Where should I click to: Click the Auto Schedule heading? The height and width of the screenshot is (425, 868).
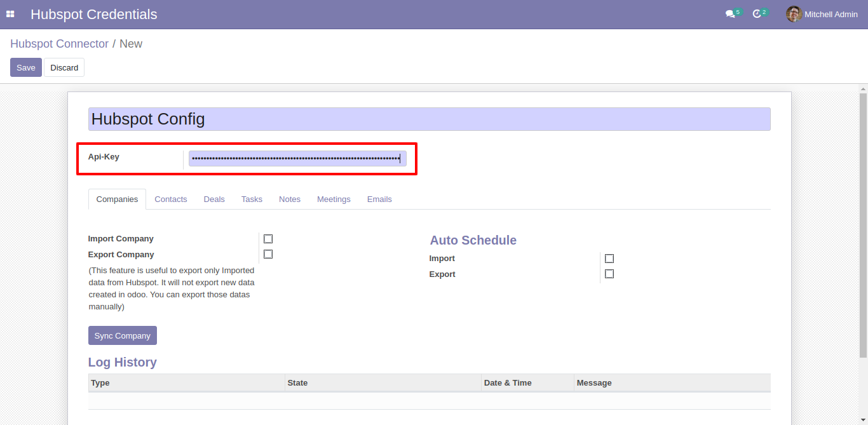[x=473, y=240]
